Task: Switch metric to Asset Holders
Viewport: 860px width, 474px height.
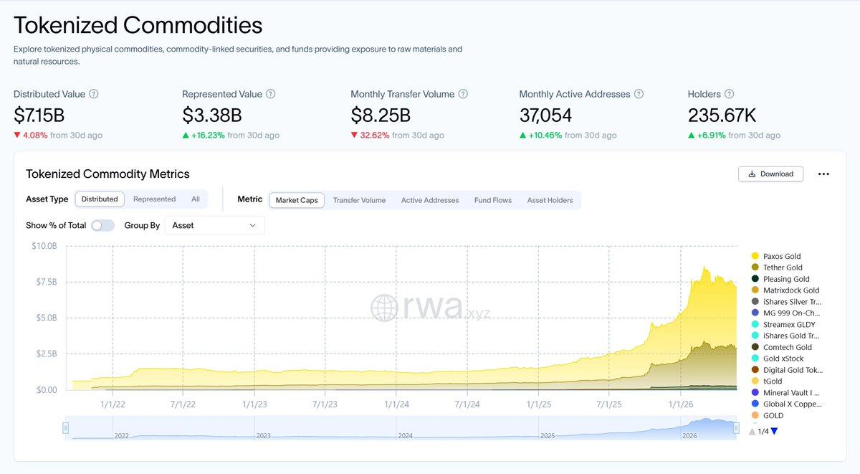Action: [x=550, y=200]
